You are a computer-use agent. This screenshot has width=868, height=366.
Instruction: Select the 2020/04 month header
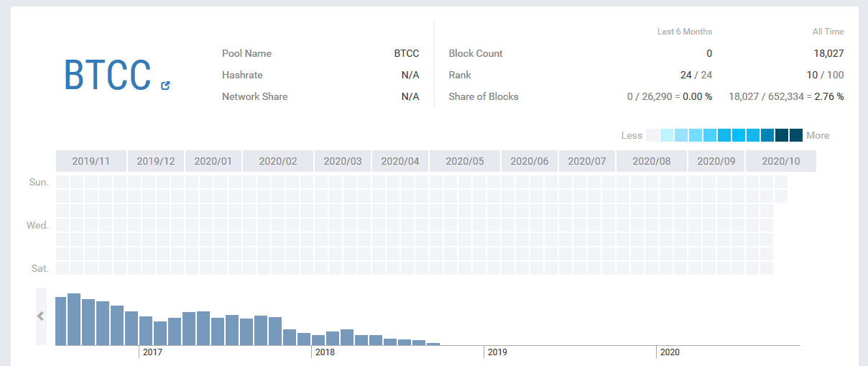tap(400, 161)
